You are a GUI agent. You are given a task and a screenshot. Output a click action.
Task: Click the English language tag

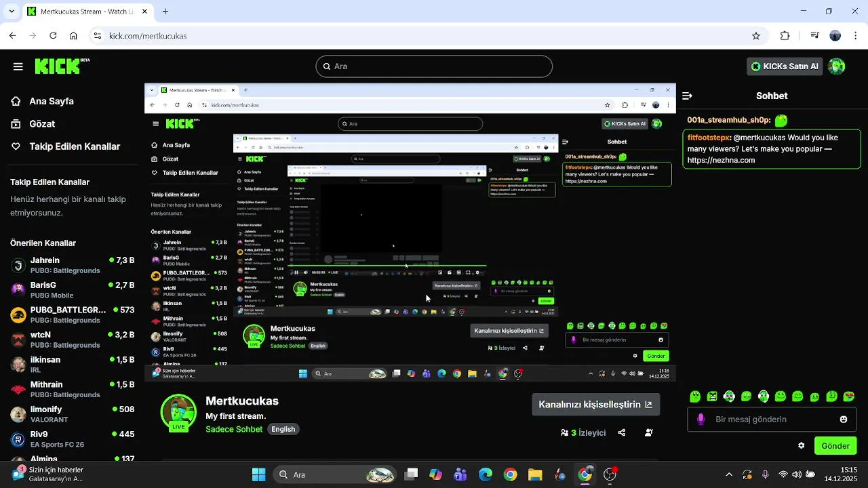[283, 429]
